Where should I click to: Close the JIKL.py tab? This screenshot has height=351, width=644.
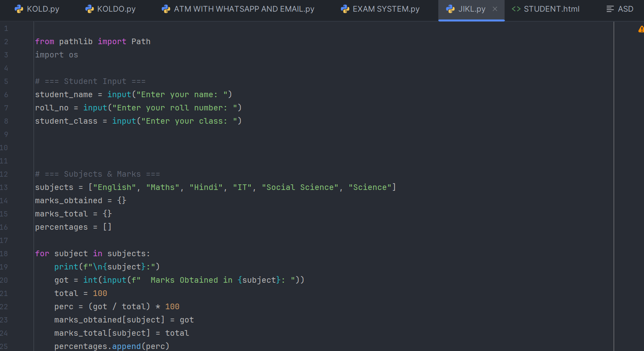point(495,9)
